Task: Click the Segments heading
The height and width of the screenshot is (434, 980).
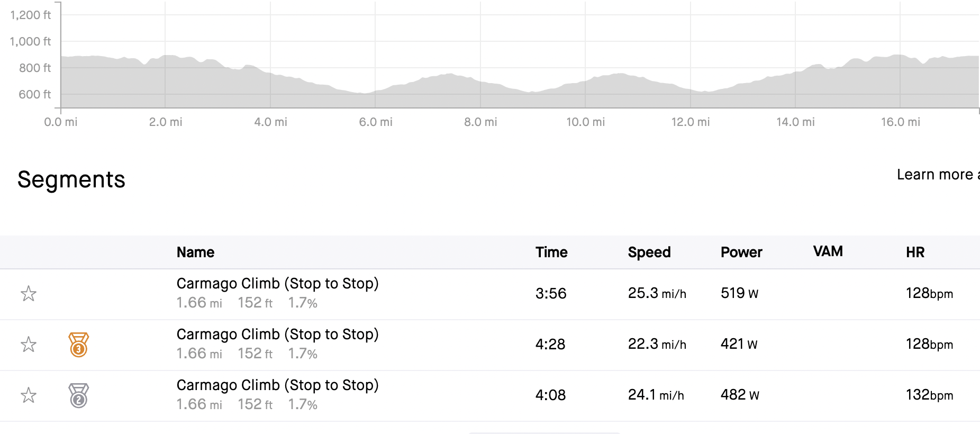Action: click(71, 180)
